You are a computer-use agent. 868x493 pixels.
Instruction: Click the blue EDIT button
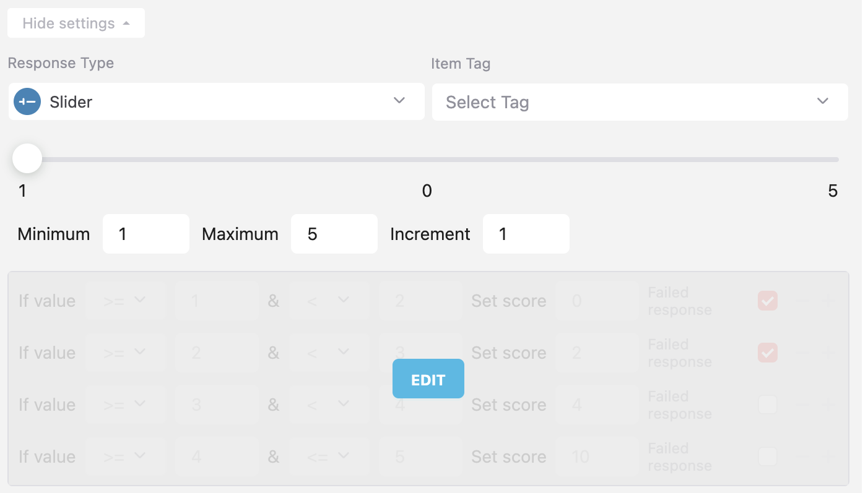(x=428, y=379)
